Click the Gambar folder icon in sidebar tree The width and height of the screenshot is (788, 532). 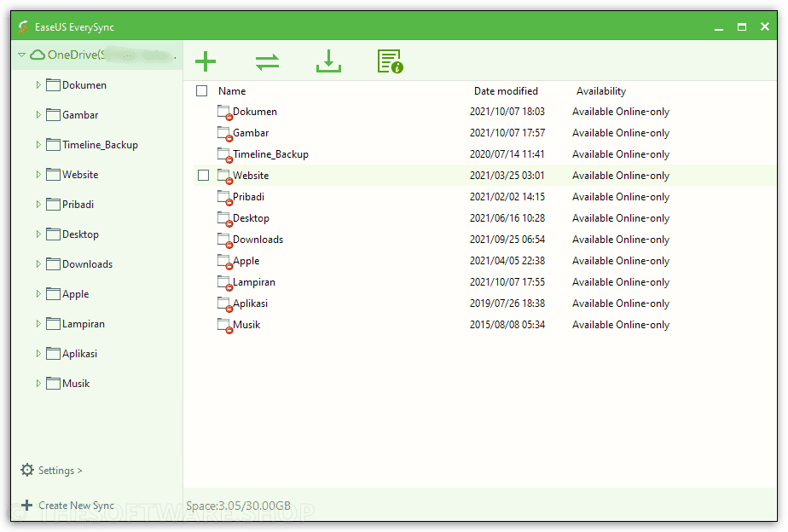click(x=53, y=115)
